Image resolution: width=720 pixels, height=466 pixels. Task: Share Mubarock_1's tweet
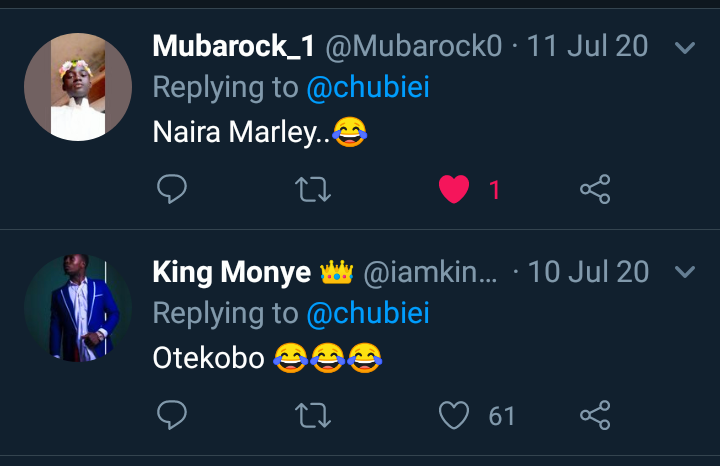coord(595,189)
